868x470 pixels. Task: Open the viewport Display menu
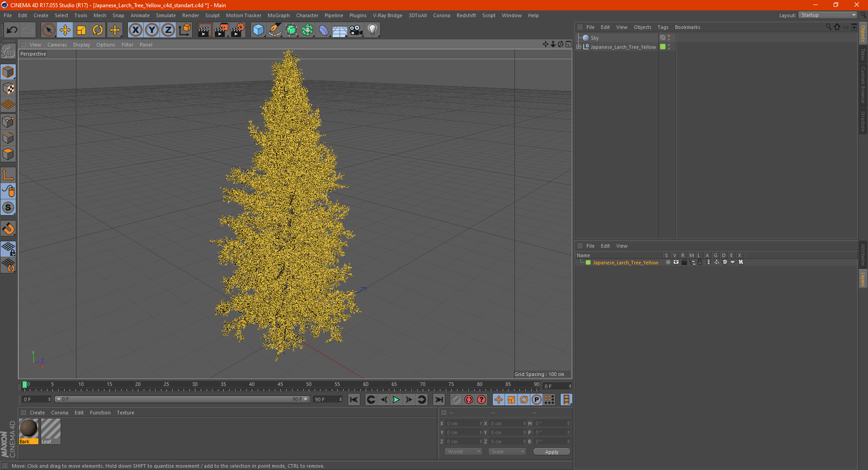81,45
